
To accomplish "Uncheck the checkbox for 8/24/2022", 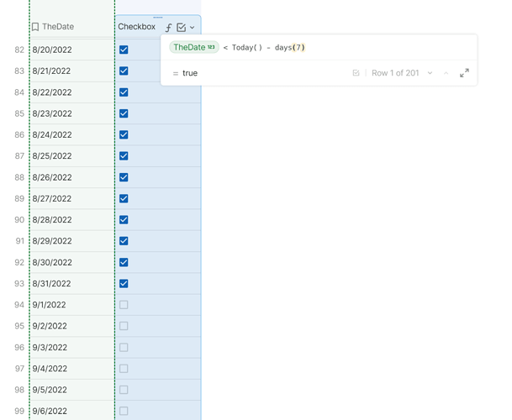I will click(x=124, y=134).
